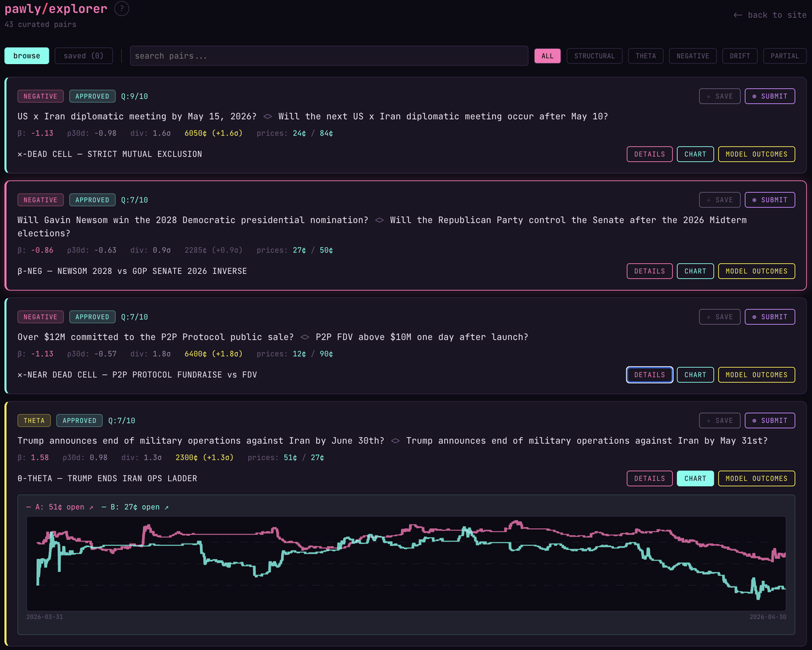
Task: Click the β: 1.58 value
Action: pos(33,458)
